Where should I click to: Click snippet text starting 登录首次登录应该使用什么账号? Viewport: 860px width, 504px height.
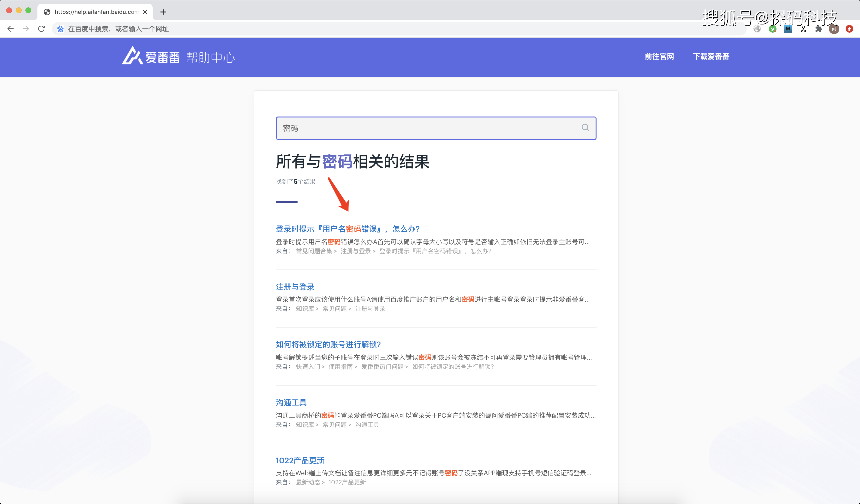coord(433,299)
